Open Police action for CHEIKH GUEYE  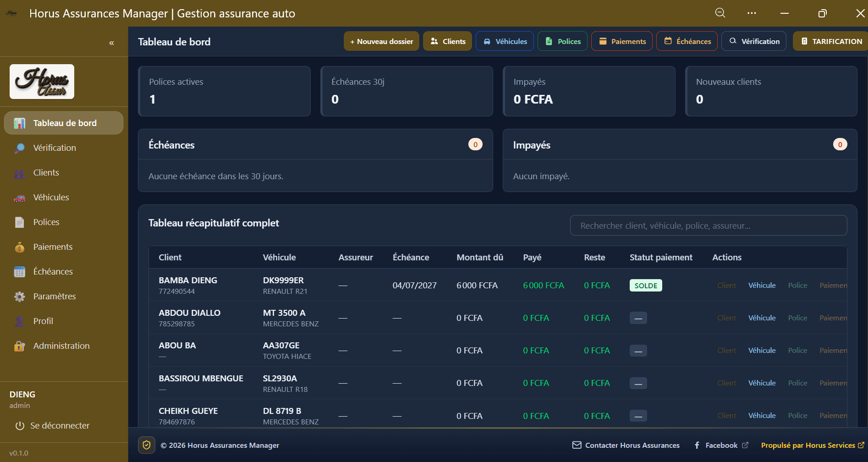[797, 415]
